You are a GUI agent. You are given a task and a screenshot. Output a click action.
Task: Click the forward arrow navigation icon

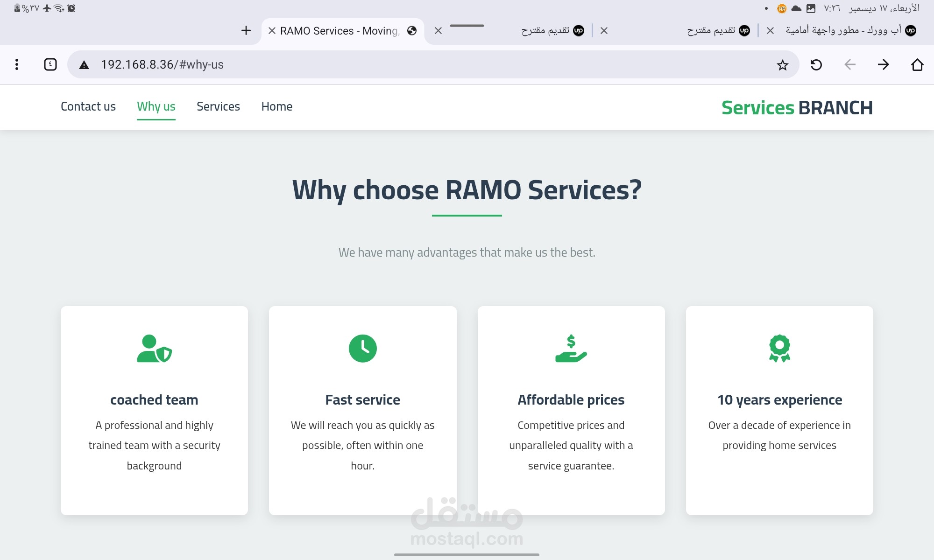tap(883, 64)
